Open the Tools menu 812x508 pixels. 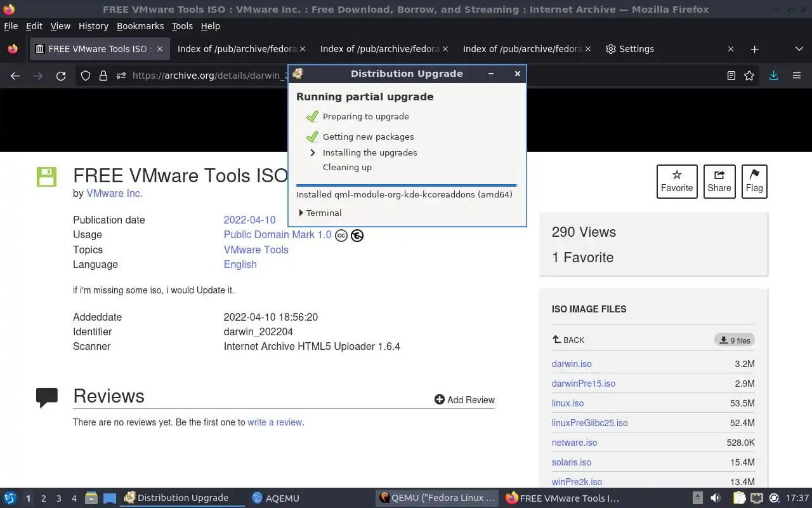click(182, 26)
